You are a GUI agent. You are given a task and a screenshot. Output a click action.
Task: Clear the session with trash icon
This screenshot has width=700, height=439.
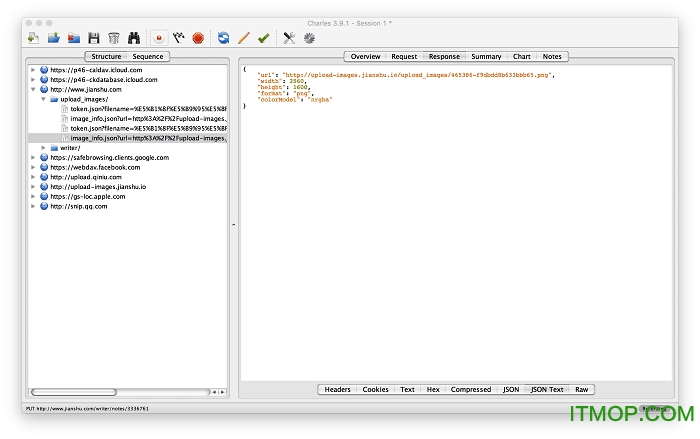pyautogui.click(x=113, y=38)
